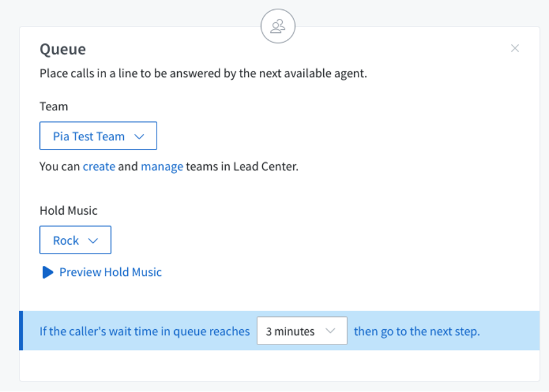The image size is (549, 392).
Task: Click "then go to the next step" text
Action: (416, 332)
